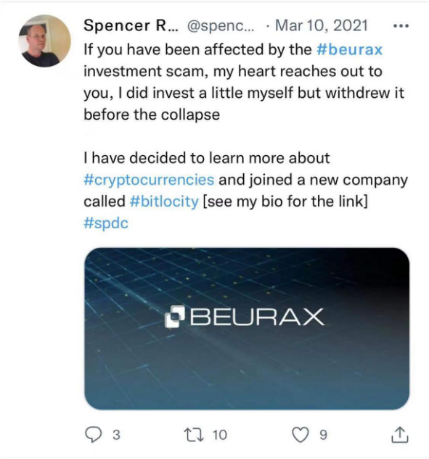Click the retweet arrows icon
429x459 pixels.
click(x=194, y=435)
